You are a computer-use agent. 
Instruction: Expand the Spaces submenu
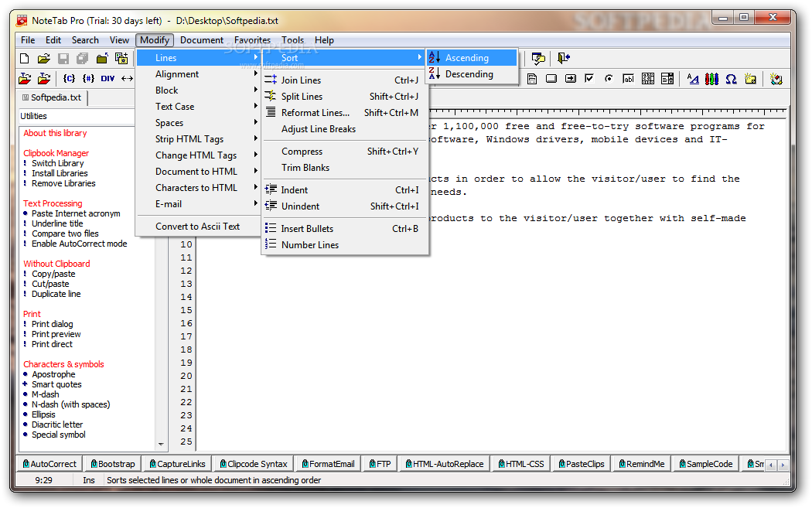click(198, 123)
